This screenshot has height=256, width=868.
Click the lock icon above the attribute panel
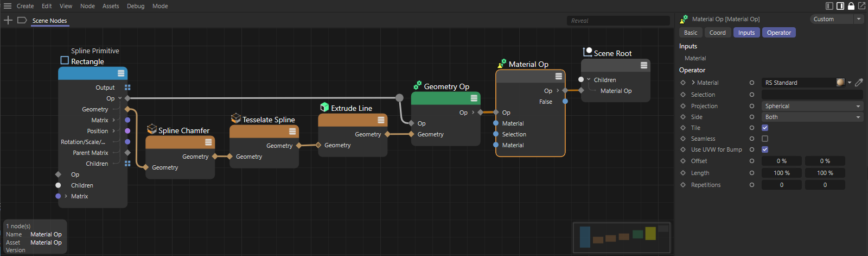point(851,6)
